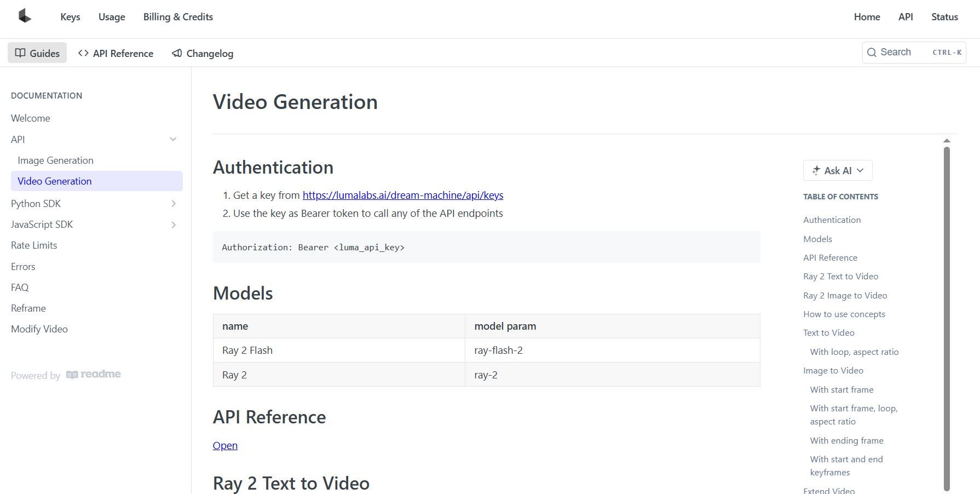Open the Rate Limits page

(x=34, y=245)
